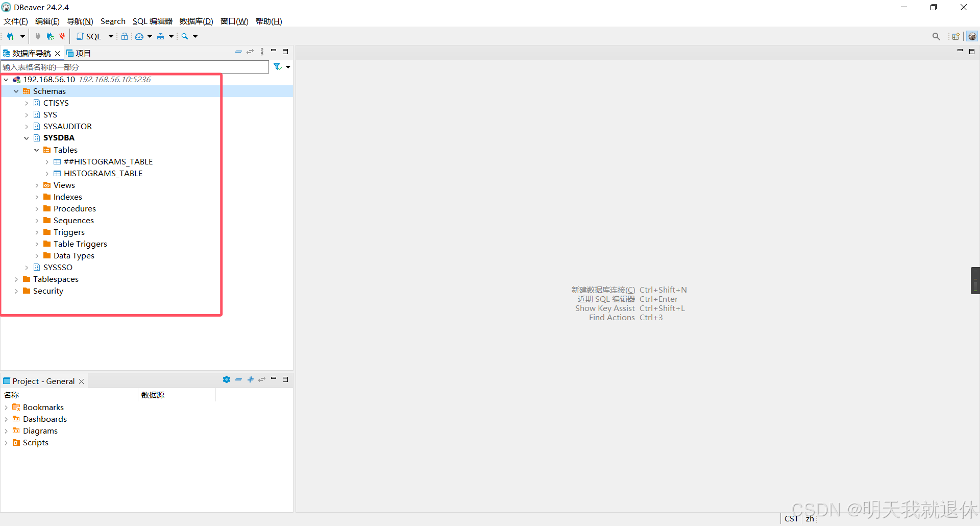Image resolution: width=980 pixels, height=526 pixels.
Task: Select the SYSSSO schema
Action: (58, 268)
